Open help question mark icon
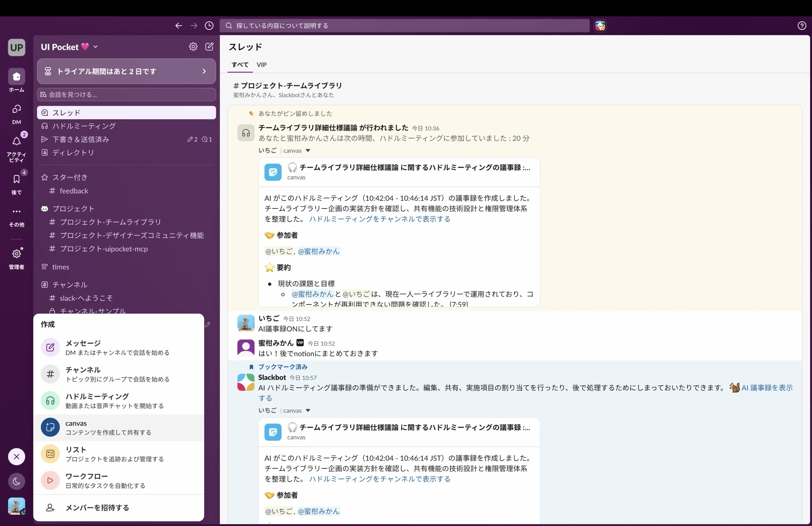This screenshot has width=812, height=526. 802,26
